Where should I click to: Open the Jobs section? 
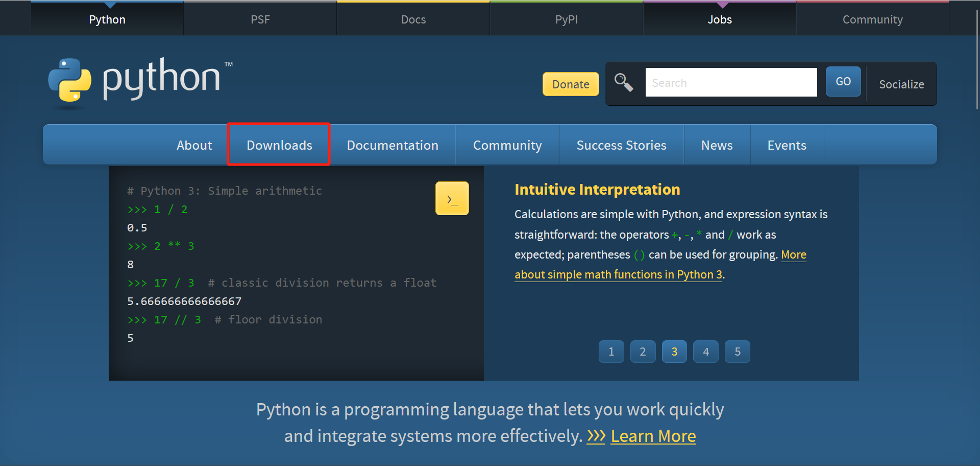click(x=720, y=19)
